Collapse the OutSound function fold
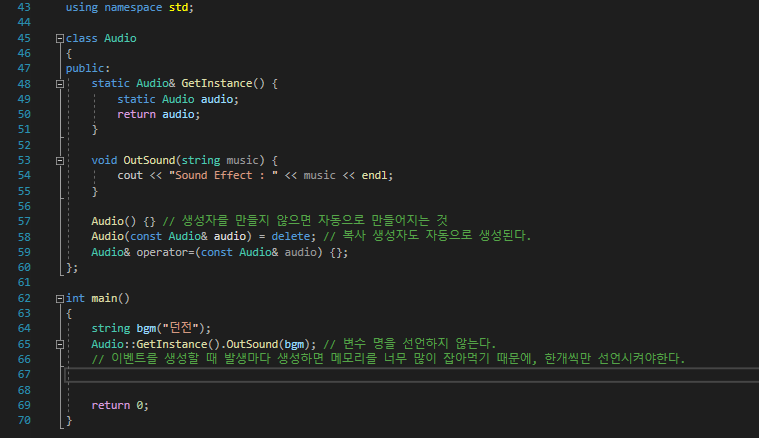The width and height of the screenshot is (759, 438). 60,161
